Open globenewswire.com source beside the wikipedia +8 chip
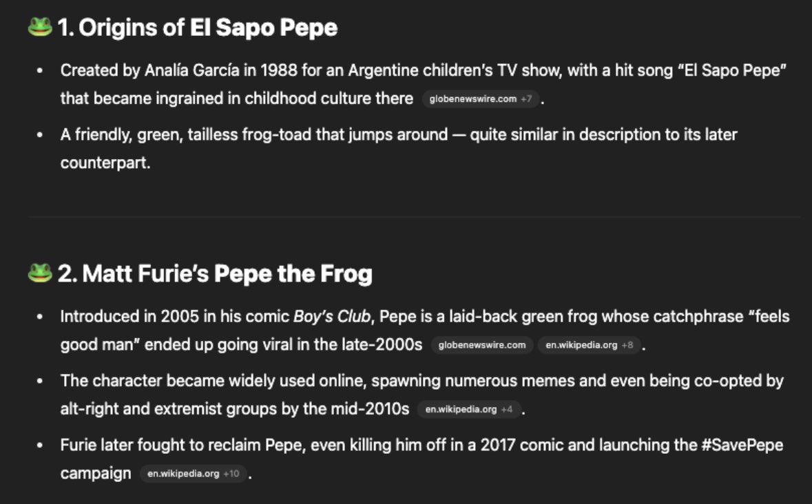 (x=481, y=345)
